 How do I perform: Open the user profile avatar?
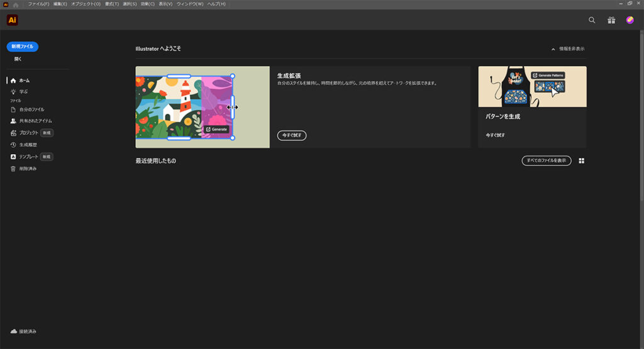tap(630, 19)
